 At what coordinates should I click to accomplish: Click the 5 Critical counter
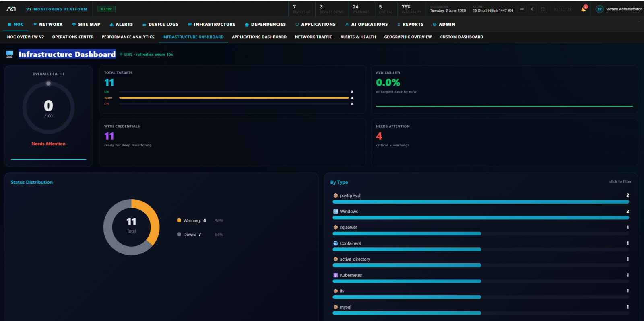(x=386, y=9)
